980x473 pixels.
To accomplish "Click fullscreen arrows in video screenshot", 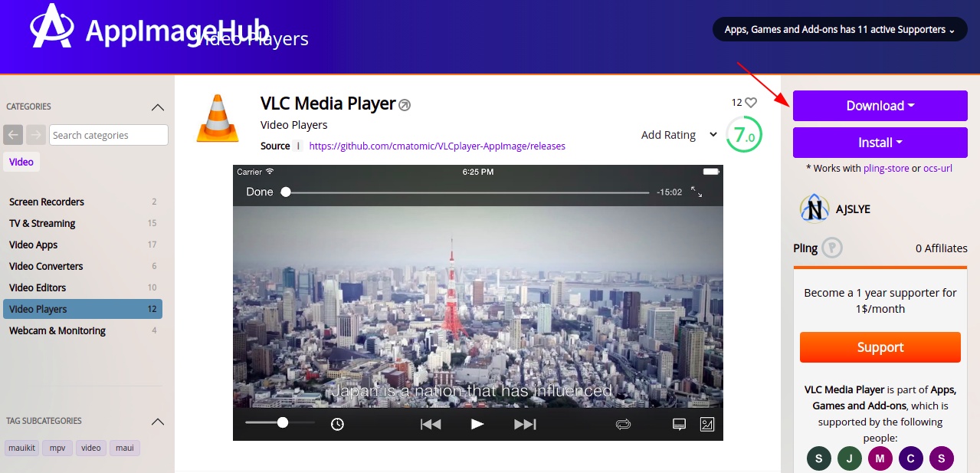I will (x=696, y=192).
